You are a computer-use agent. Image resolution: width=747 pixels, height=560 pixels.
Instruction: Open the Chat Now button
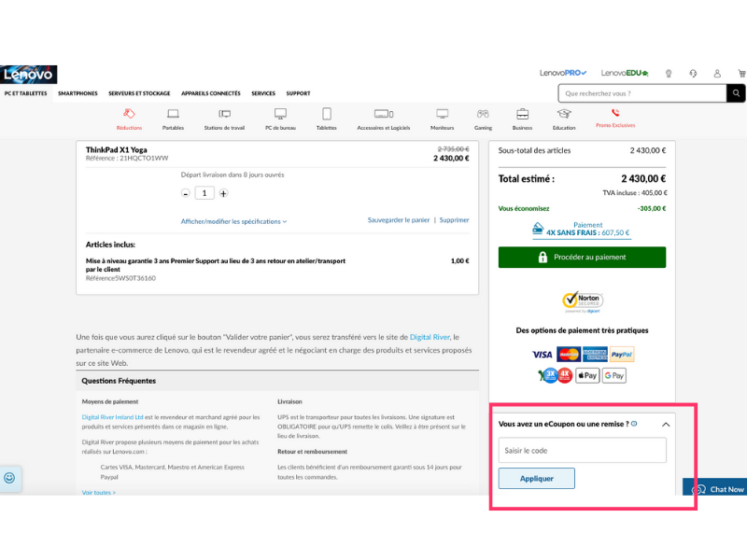pyautogui.click(x=714, y=488)
